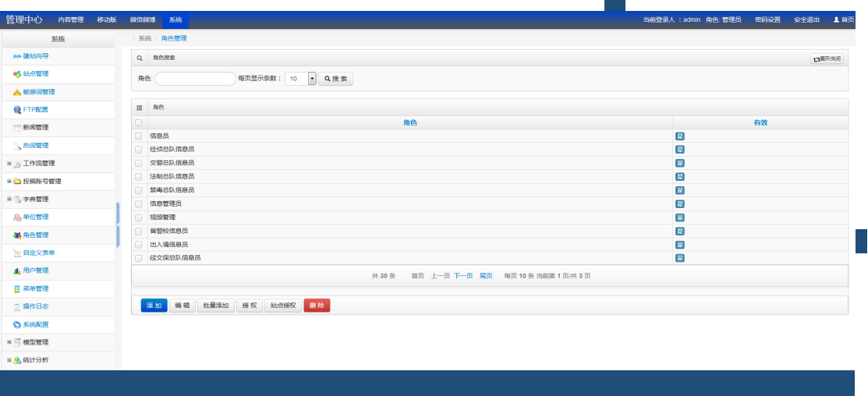Select the 信息管理员 row checkbox
The width and height of the screenshot is (868, 396).
pos(139,203)
